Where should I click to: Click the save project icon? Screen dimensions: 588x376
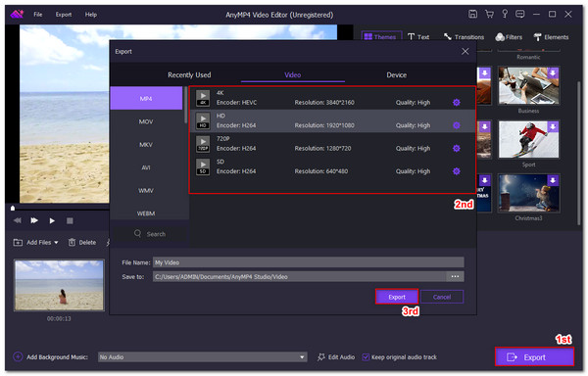473,15
